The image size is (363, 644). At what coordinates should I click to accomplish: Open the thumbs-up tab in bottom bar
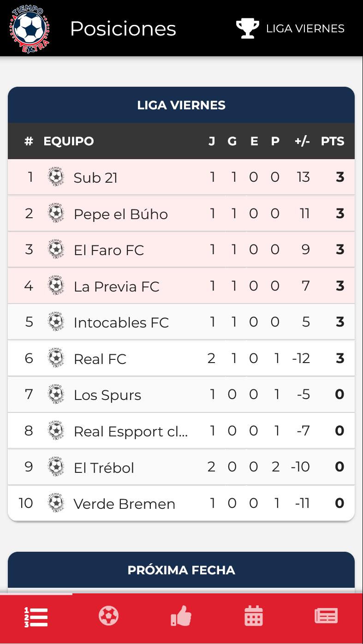point(181,616)
